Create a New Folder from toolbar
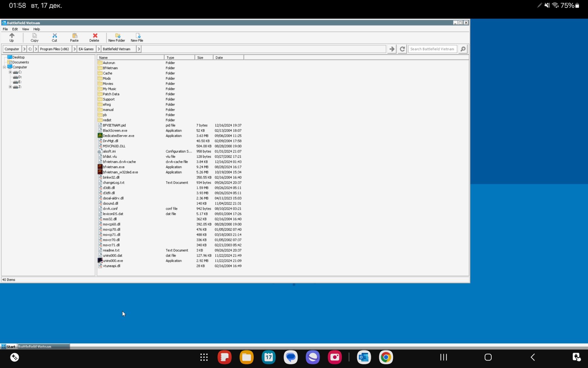This screenshot has width=588, height=368. (117, 37)
